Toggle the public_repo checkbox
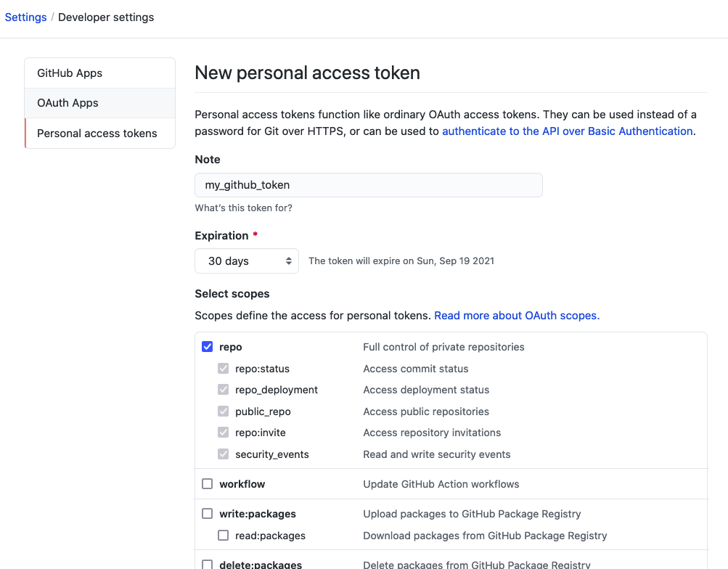 point(224,412)
